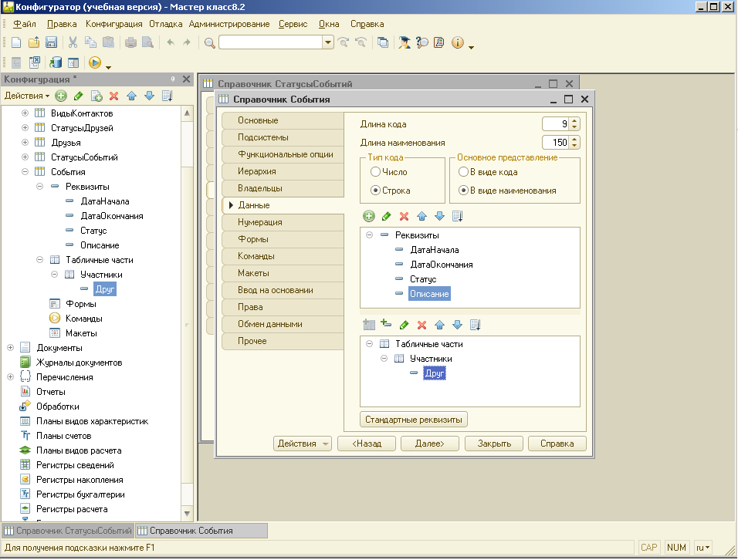Start debugging with the yellow play icon
Screen dimensions: 738x560
click(x=95, y=63)
